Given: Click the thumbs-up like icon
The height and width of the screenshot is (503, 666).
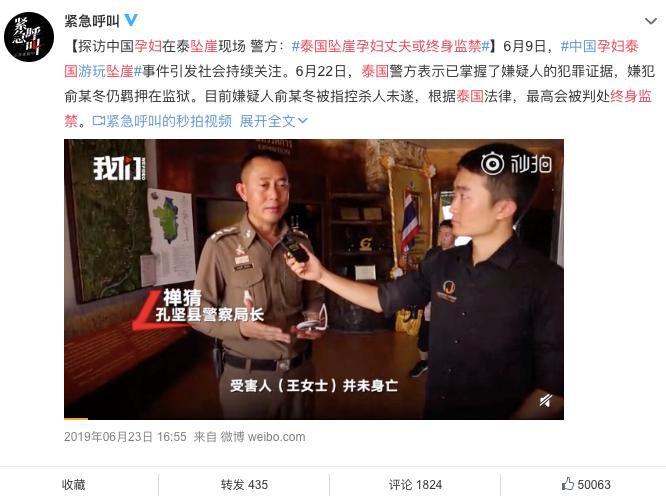Looking at the screenshot, I should (x=567, y=484).
